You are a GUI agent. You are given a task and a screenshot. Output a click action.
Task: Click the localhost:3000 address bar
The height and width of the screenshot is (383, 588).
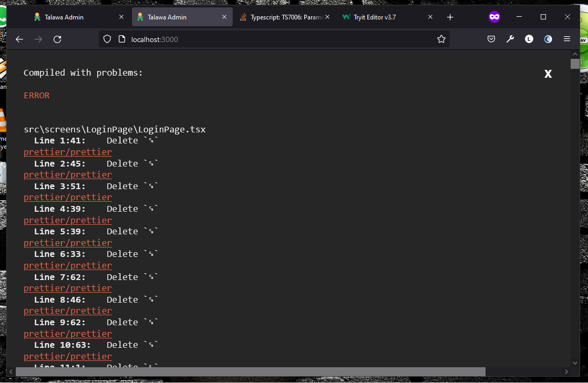click(x=274, y=39)
